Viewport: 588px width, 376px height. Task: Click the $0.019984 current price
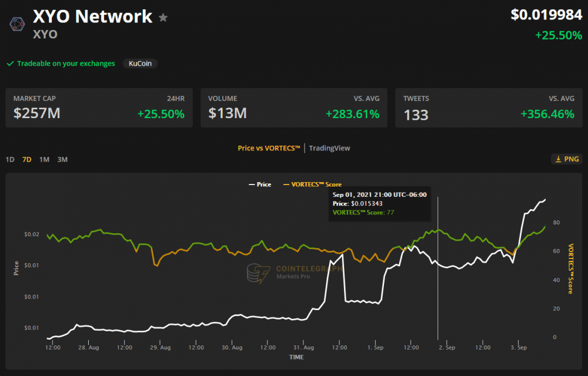(546, 15)
